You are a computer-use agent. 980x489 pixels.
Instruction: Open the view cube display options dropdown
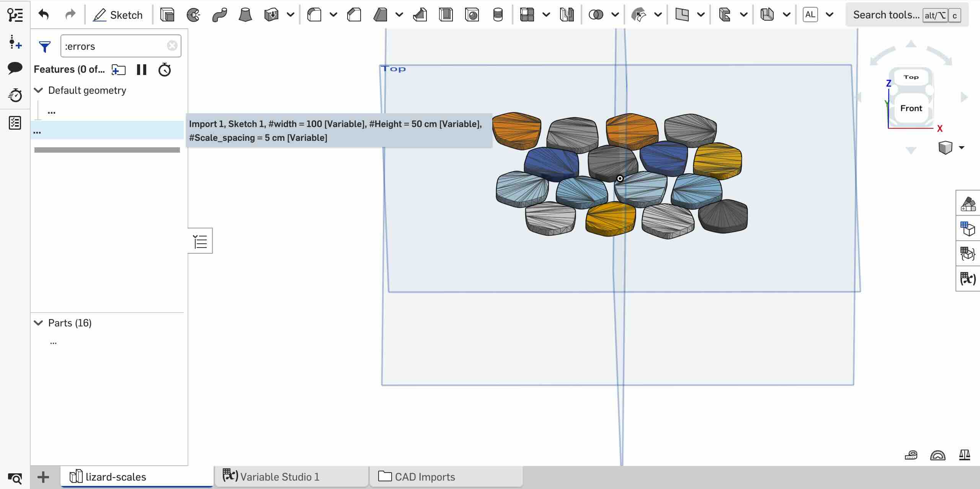961,147
